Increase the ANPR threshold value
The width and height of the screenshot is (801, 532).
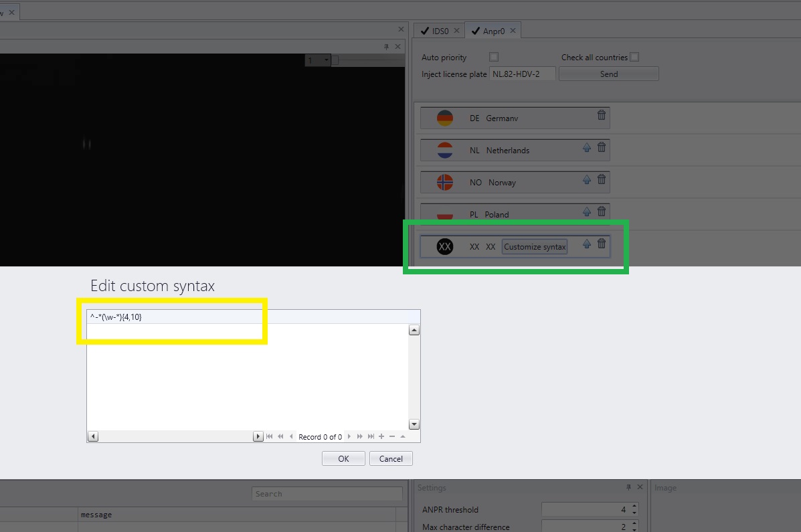coord(634,507)
